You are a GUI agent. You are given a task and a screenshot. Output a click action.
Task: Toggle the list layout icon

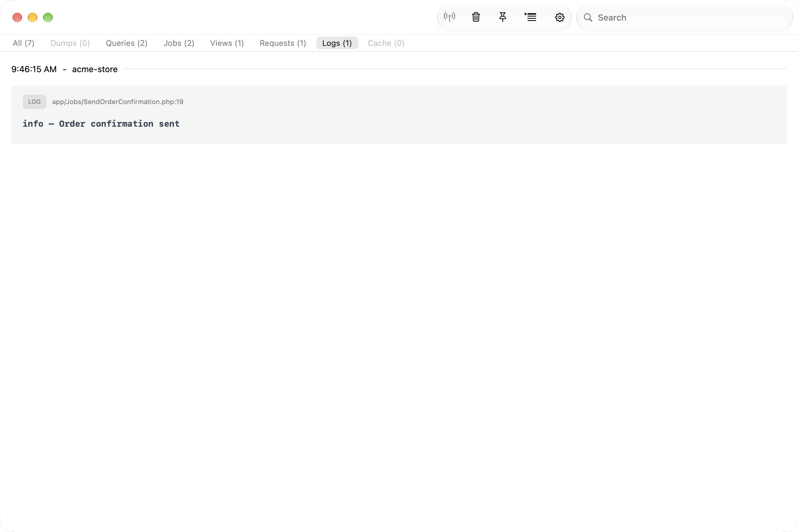531,17
